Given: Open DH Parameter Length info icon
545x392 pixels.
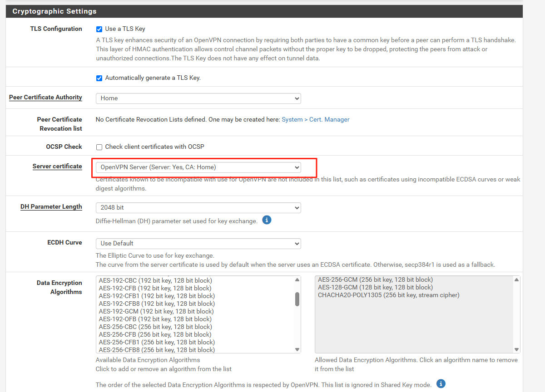Looking at the screenshot, I should click(267, 220).
